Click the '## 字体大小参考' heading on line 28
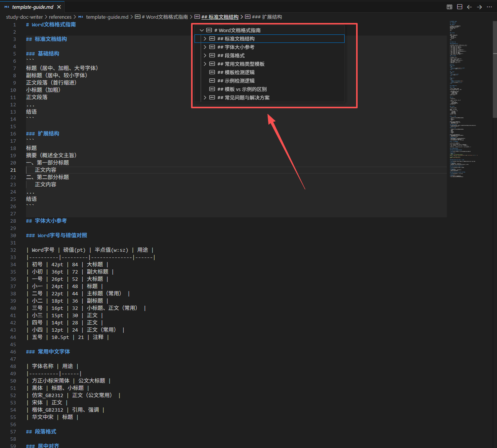Screen dimensions: 497x448 (x=46, y=221)
